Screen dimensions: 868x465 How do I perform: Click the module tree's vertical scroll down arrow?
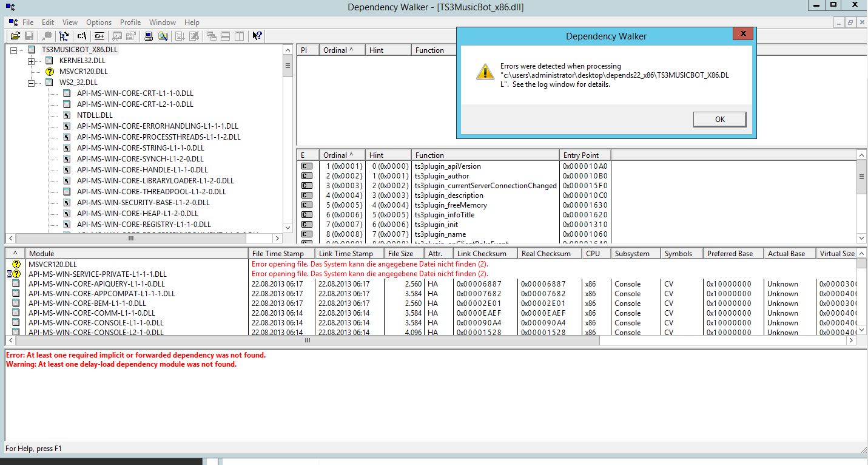pos(288,229)
